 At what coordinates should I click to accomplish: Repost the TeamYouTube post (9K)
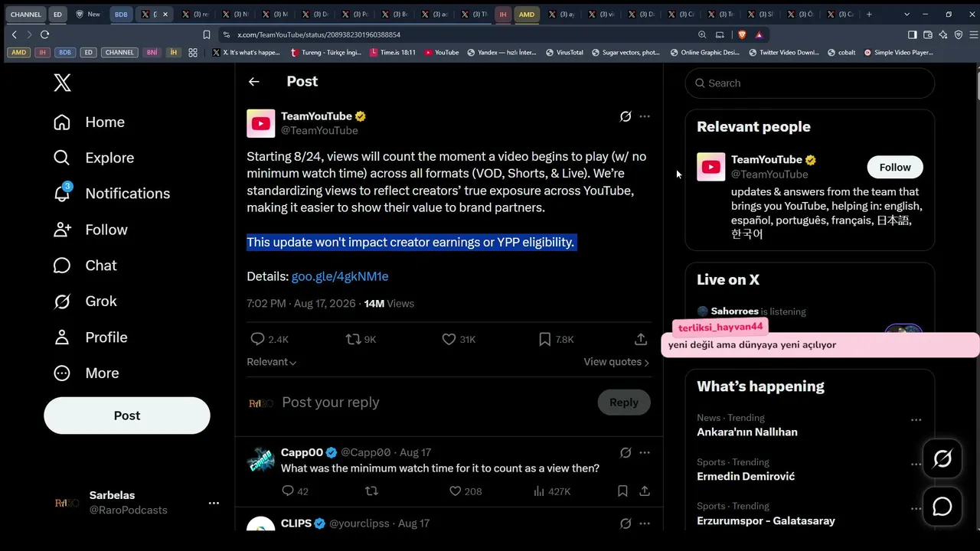pos(354,339)
